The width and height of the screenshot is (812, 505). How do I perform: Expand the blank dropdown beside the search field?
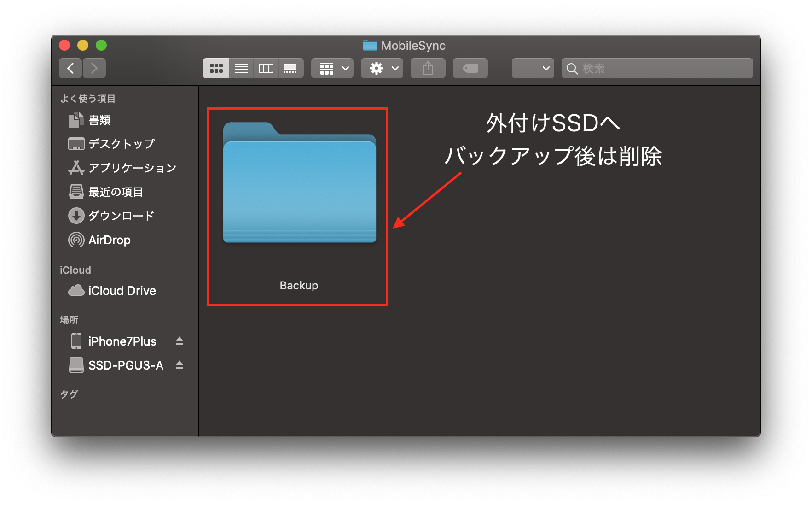click(533, 68)
